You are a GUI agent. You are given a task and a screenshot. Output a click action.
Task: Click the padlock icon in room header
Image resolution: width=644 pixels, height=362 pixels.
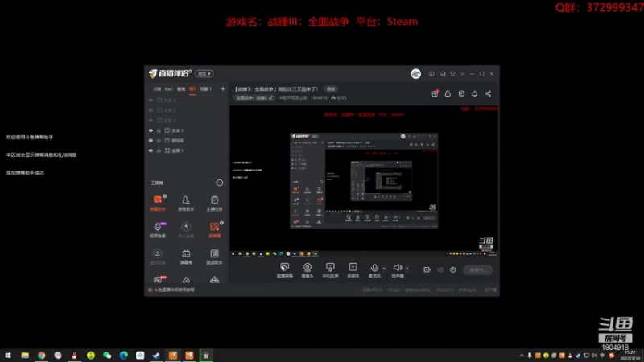(x=448, y=93)
